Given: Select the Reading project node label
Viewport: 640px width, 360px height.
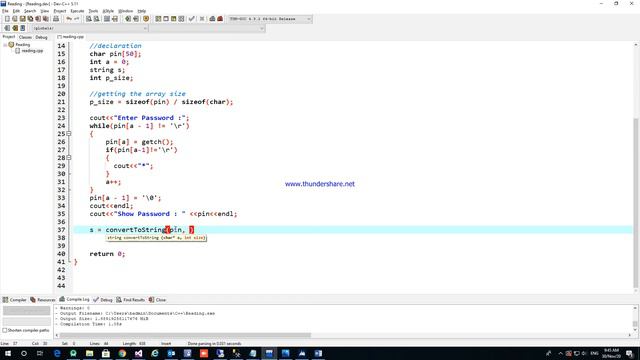Looking at the screenshot, I should [22, 45].
